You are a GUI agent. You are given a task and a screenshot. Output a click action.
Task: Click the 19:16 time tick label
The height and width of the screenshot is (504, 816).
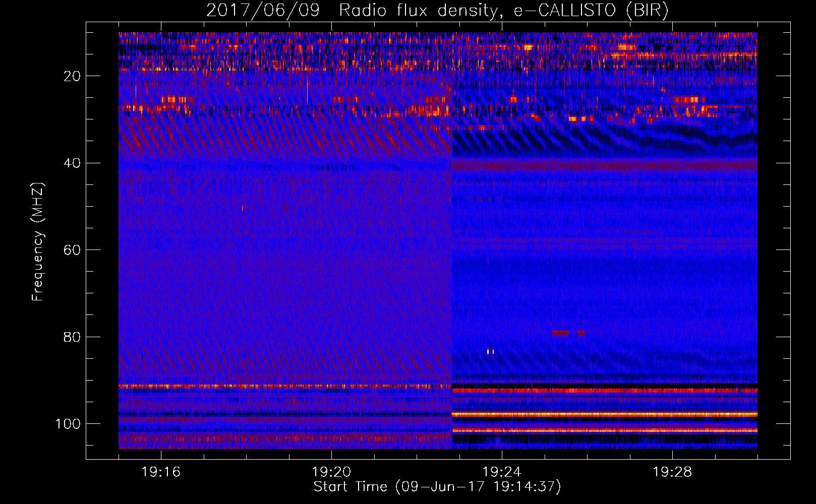(161, 472)
